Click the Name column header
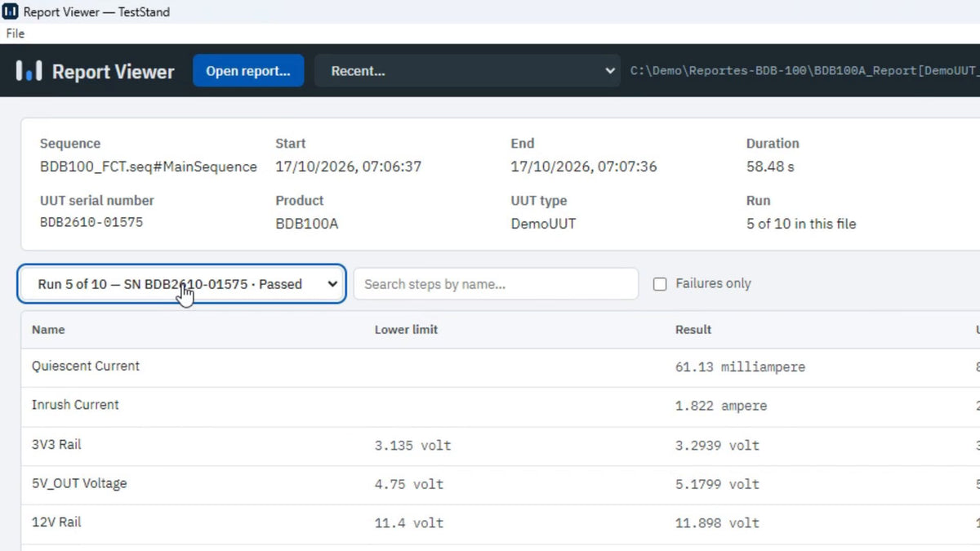This screenshot has width=980, height=551. tap(48, 330)
